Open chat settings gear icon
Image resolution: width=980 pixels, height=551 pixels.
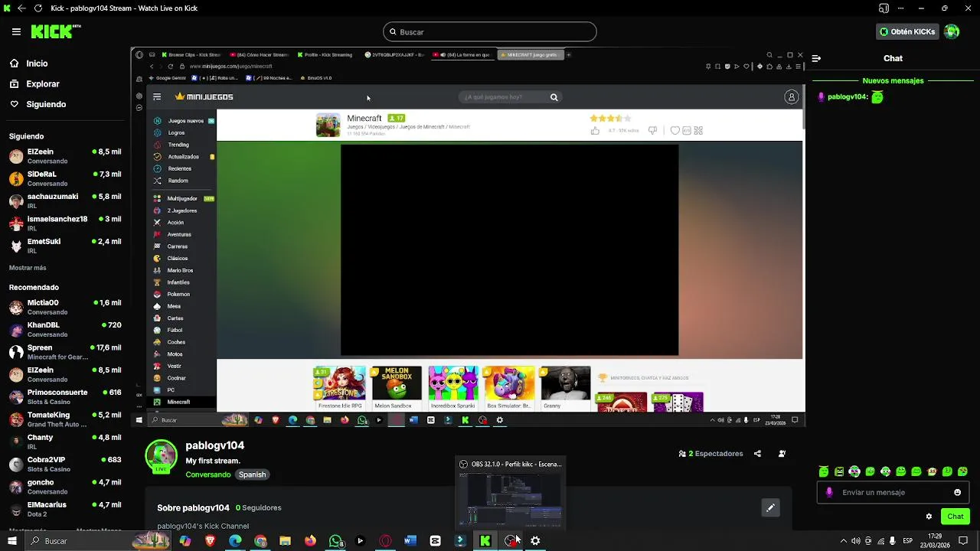coord(929,517)
